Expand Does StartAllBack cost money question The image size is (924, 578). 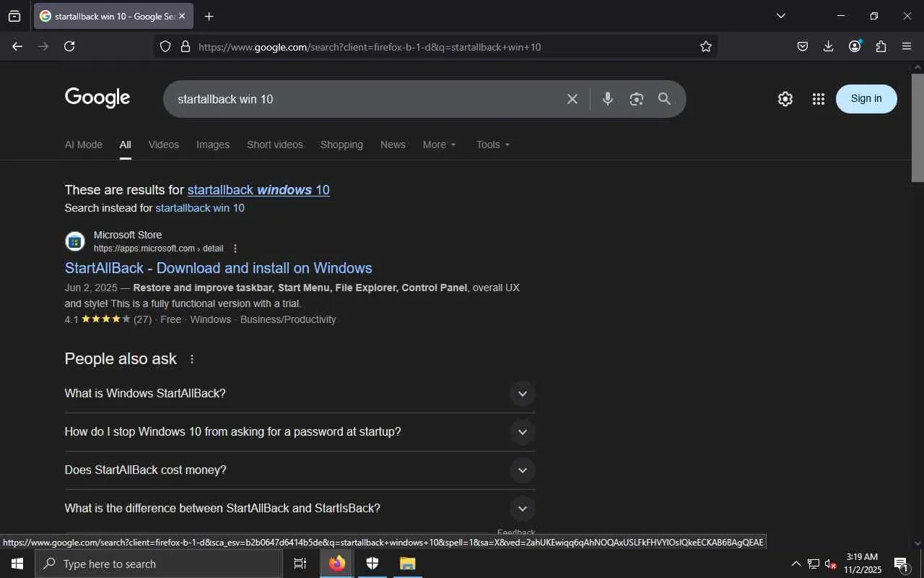(x=300, y=470)
